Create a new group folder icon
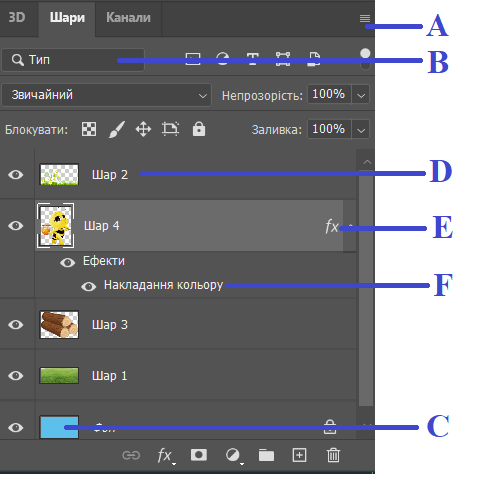Viewport: 487px width, 503px height. click(x=266, y=455)
